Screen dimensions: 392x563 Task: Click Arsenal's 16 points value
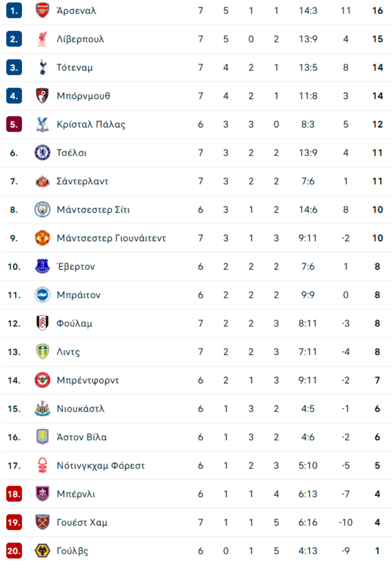(x=378, y=11)
